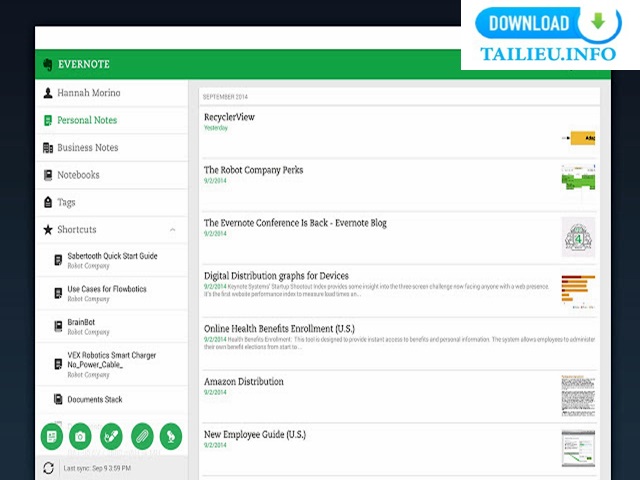Tap the camera note button

tap(80, 436)
